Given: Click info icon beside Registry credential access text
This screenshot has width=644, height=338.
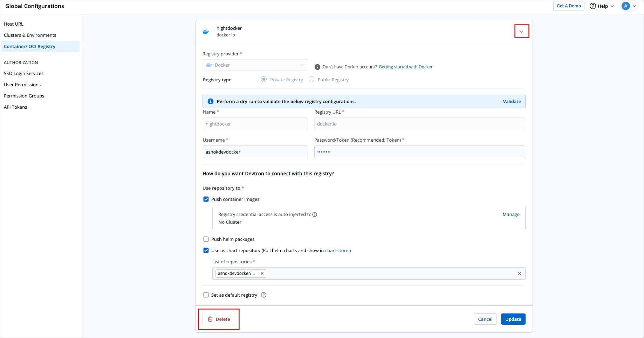Looking at the screenshot, I should tap(315, 215).
